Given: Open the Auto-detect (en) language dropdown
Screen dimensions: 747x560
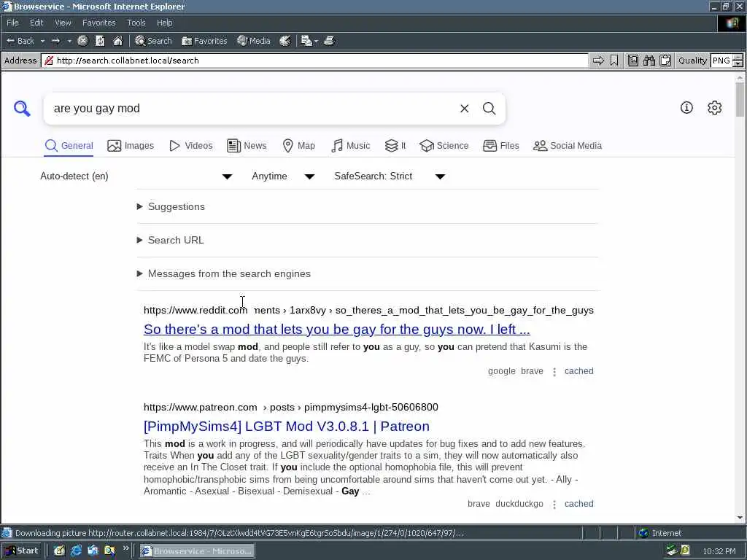Looking at the screenshot, I should click(136, 176).
